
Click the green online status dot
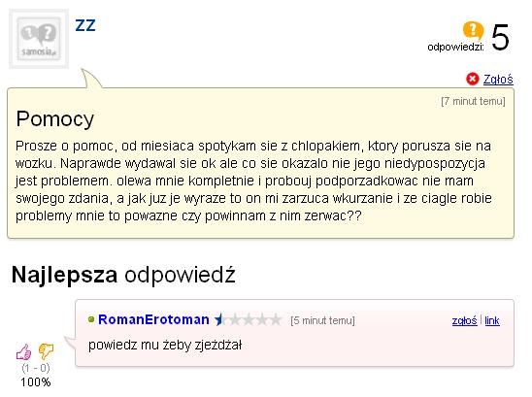pyautogui.click(x=91, y=319)
